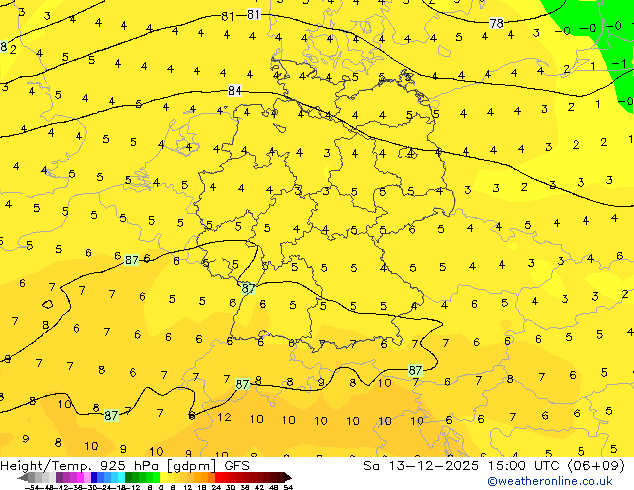
Task: Select the magenta legend color swatch
Action: [x=80, y=477]
